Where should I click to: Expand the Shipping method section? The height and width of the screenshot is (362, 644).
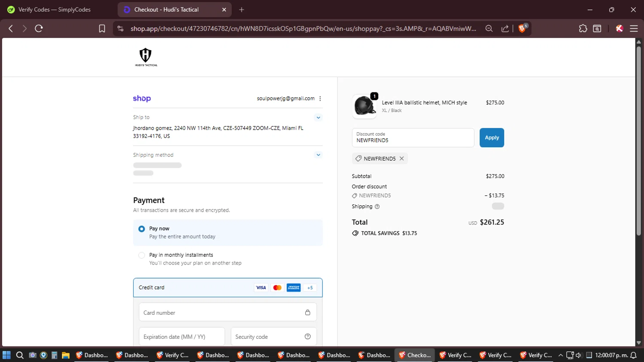tap(318, 155)
